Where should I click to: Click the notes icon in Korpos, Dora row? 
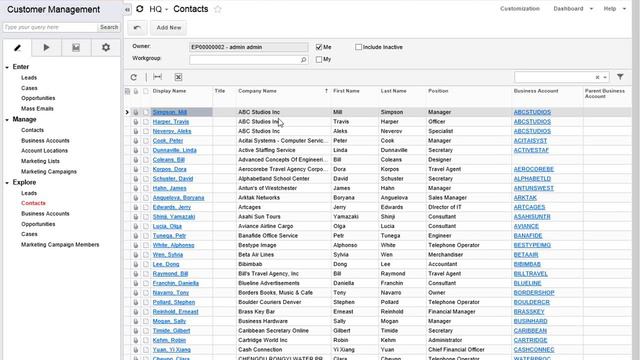[136, 169]
